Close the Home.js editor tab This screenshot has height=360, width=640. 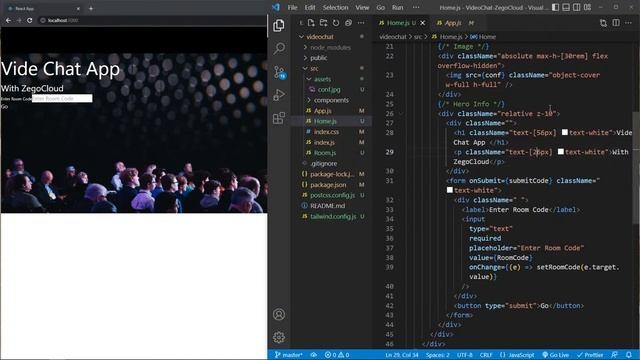(423, 23)
